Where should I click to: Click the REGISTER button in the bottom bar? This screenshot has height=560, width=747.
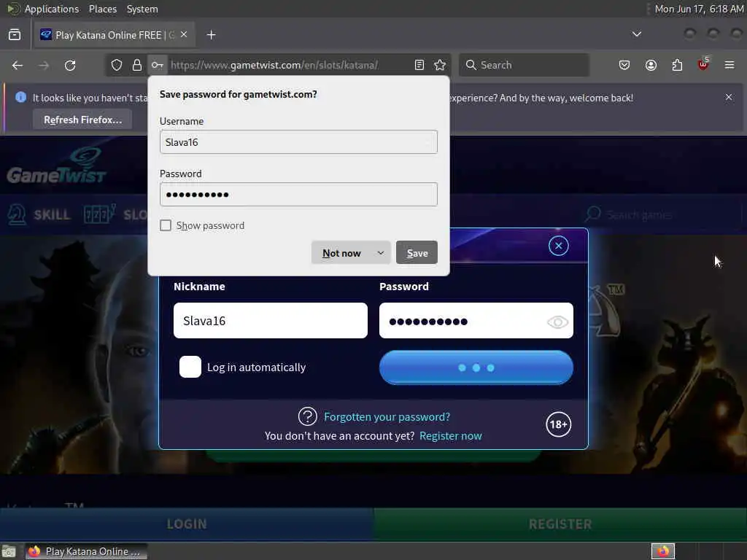click(560, 524)
